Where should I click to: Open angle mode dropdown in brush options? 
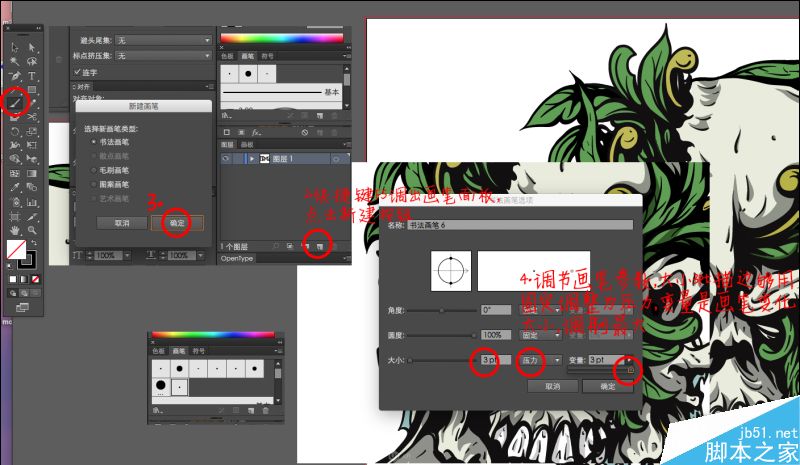[x=541, y=310]
